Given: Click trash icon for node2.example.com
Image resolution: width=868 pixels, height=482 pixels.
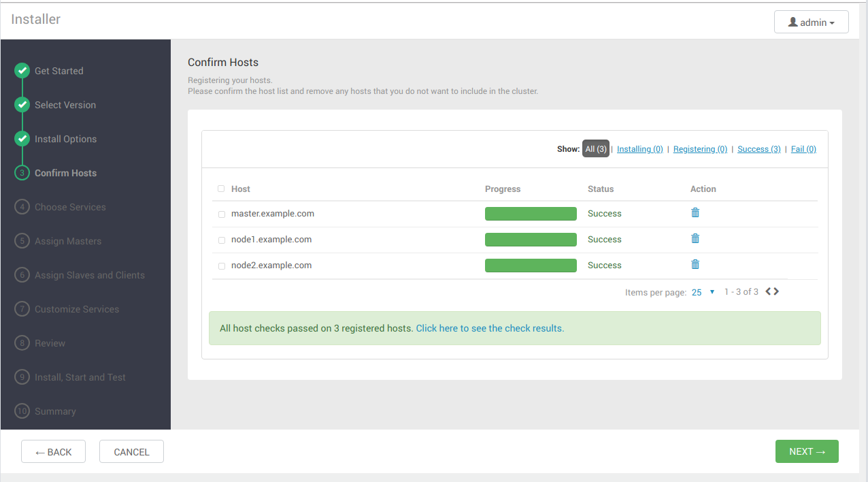Looking at the screenshot, I should tap(695, 265).
